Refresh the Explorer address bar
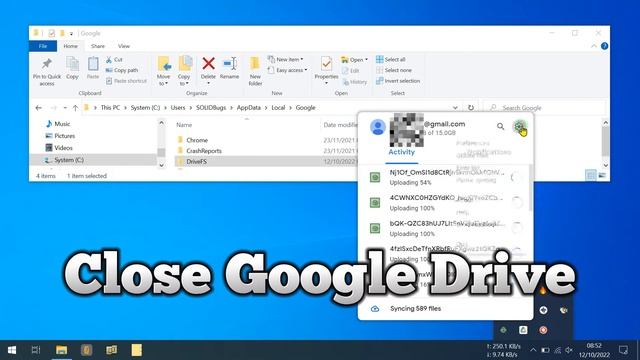 [471, 108]
